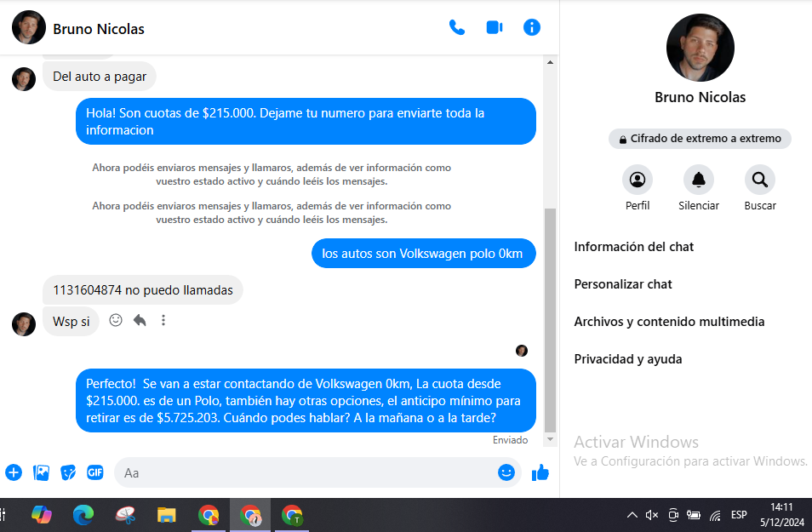Click the 'Hola! Son cuotas de $215.000' message
The height and width of the screenshot is (532, 812).
306,121
